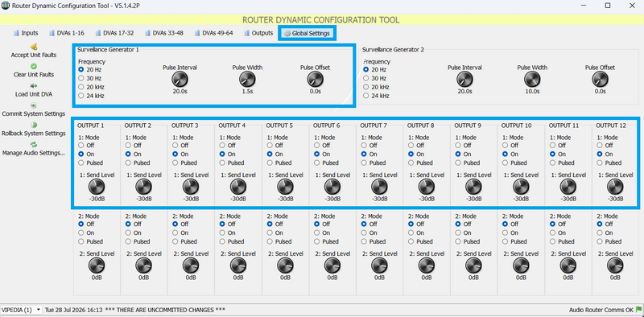Screen dimensions: 644x317
Task: Click Output 8 first Send Level knob
Action: coord(427,187)
